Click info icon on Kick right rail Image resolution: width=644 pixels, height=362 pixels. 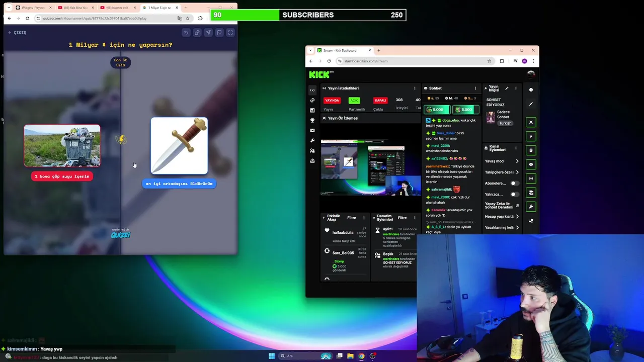tap(531, 89)
